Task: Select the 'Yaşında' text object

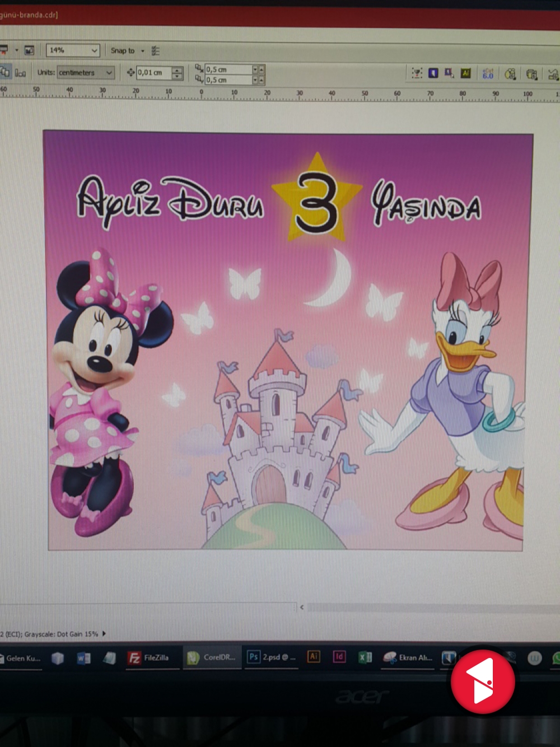Action: click(427, 203)
